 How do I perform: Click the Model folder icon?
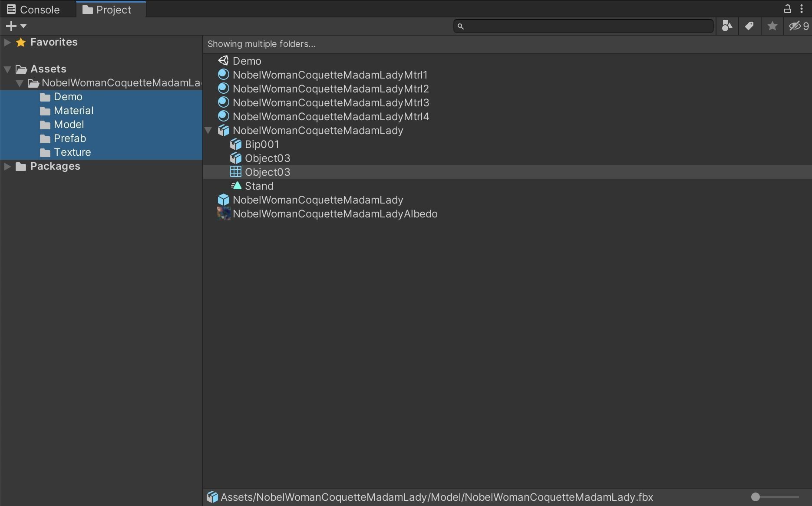(45, 125)
